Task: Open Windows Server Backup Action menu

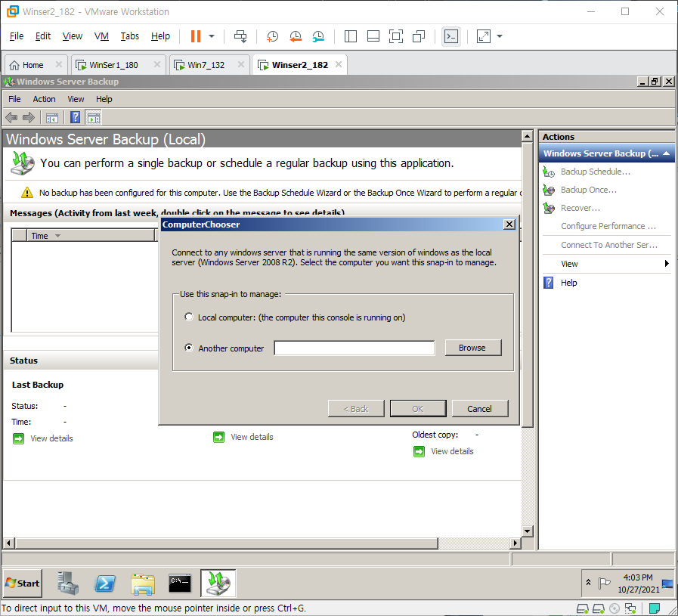Action: 44,99
